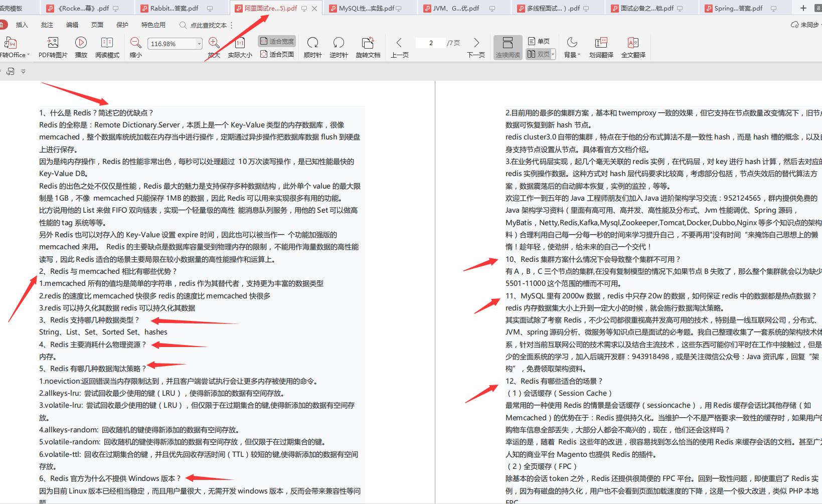Toggle 阅读模式 reading mode
This screenshot has width=822, height=504.
(x=107, y=47)
